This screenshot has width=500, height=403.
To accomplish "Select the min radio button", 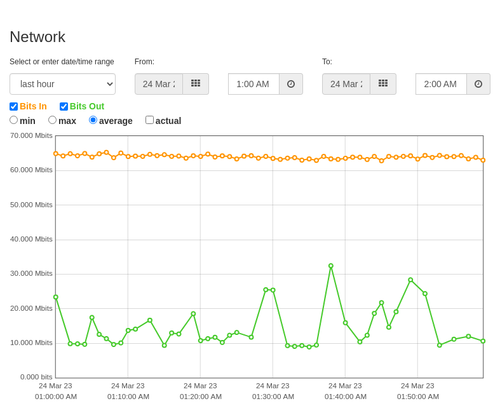I will [13, 120].
